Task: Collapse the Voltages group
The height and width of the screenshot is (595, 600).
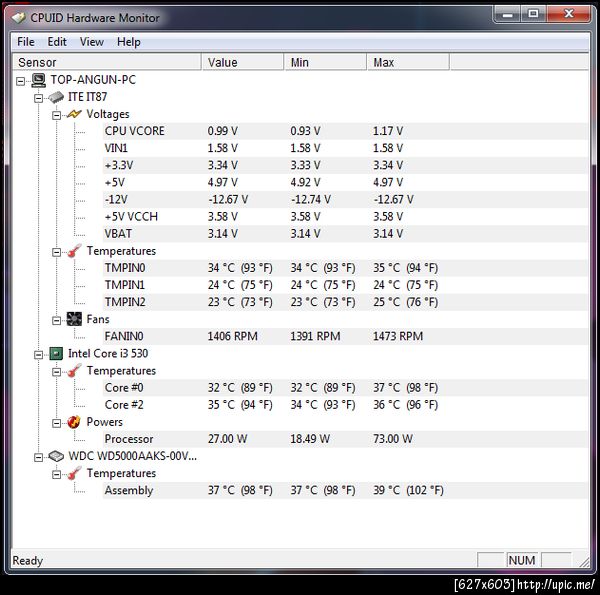Action: [56, 115]
